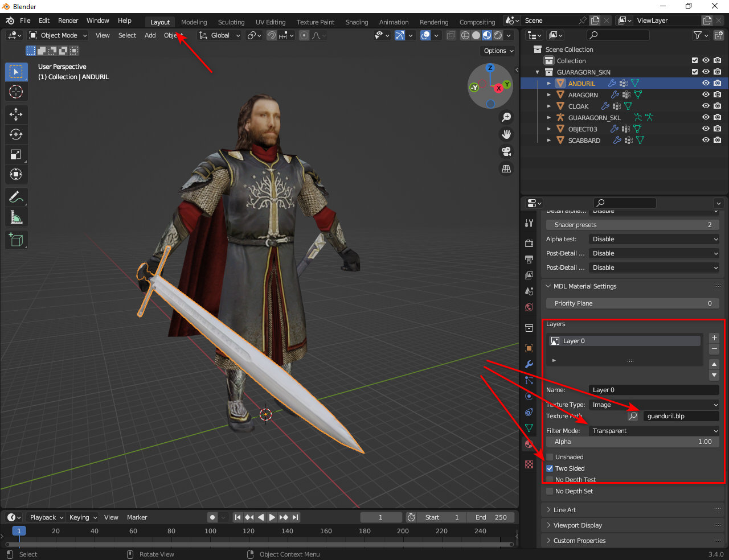Enable the No Depth Set checkbox
Image resolution: width=729 pixels, height=560 pixels.
pos(550,491)
